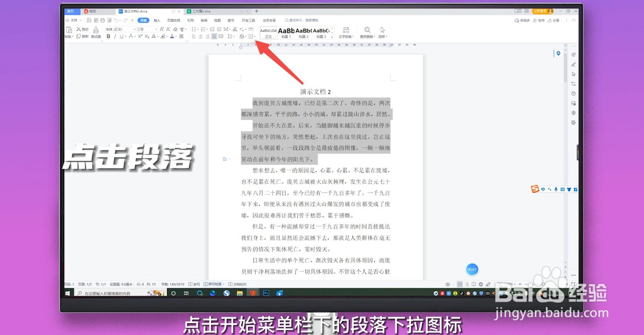The image size is (644, 335).
Task: Click the 协作 (Collaborate) button
Action: click(539, 20)
